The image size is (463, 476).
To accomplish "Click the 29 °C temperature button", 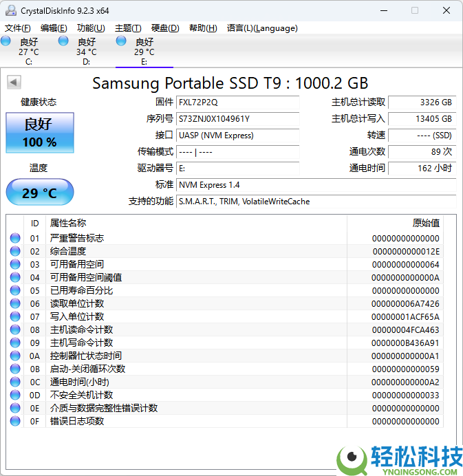I will point(39,193).
